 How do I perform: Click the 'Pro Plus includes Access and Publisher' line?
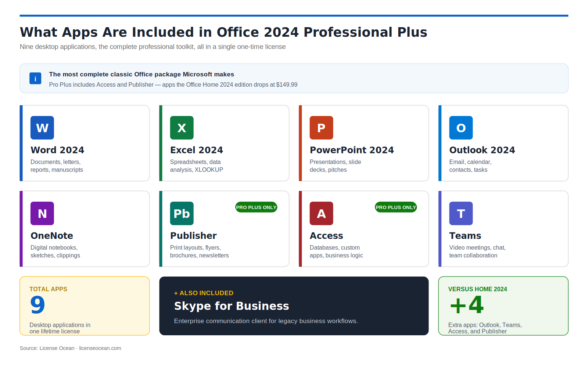point(173,84)
